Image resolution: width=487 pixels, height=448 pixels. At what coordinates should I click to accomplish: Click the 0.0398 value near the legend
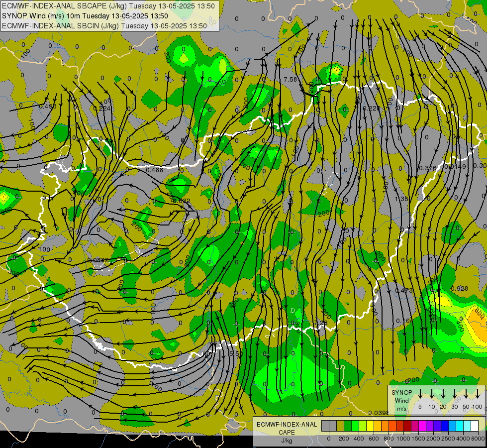click(x=379, y=413)
